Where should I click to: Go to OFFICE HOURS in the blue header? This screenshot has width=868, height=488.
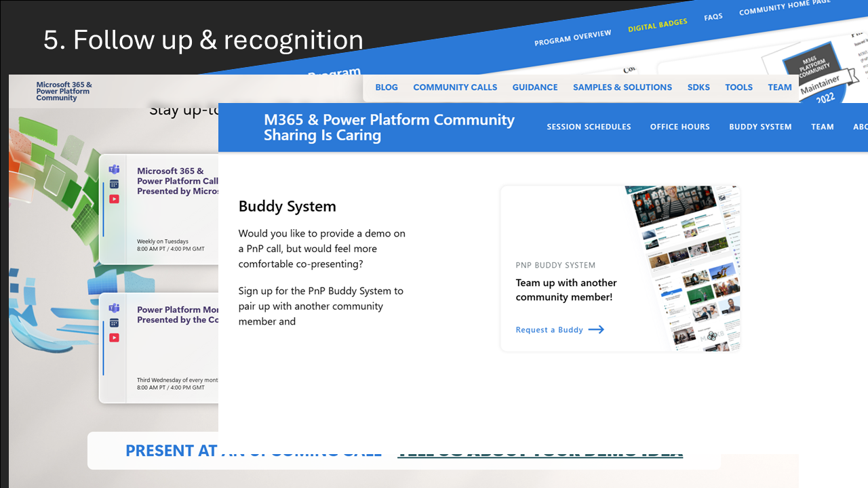coord(679,127)
